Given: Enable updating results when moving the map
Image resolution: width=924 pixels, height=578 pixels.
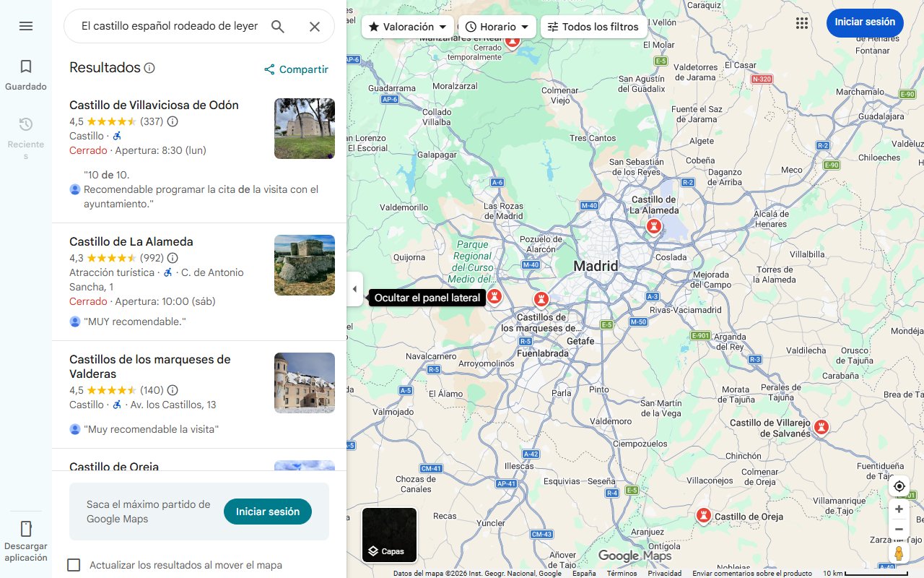Looking at the screenshot, I should point(74,564).
